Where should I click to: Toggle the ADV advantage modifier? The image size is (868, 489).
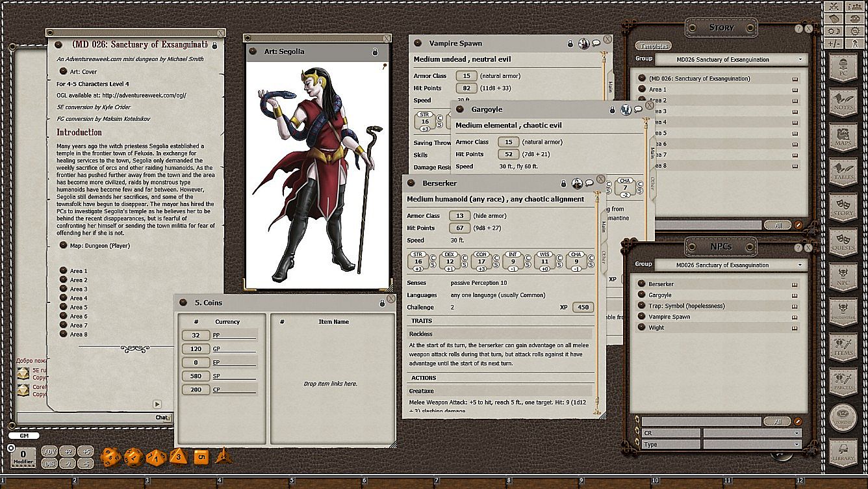tap(49, 451)
